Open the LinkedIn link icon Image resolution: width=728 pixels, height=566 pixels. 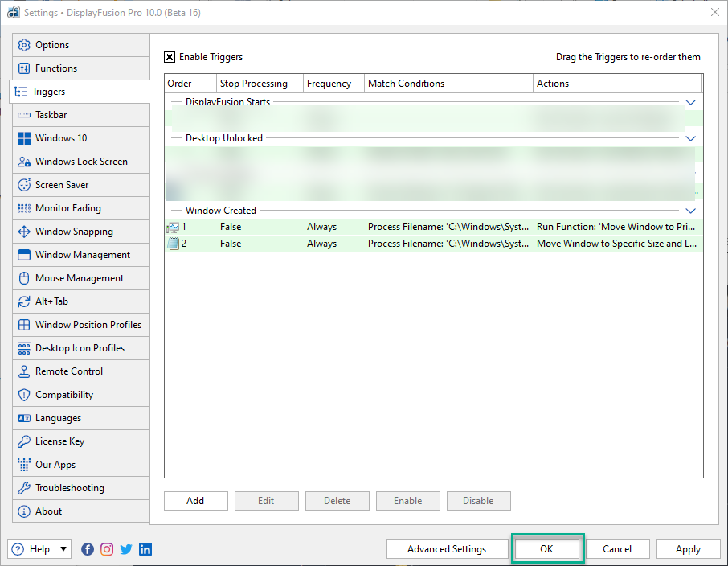(145, 549)
